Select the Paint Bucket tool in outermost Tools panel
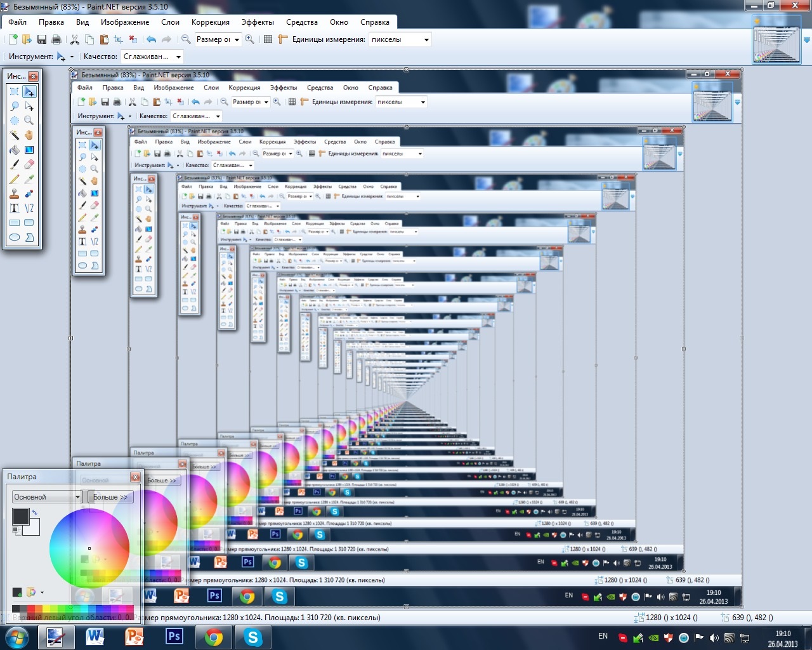This screenshot has height=650, width=812. [x=14, y=150]
